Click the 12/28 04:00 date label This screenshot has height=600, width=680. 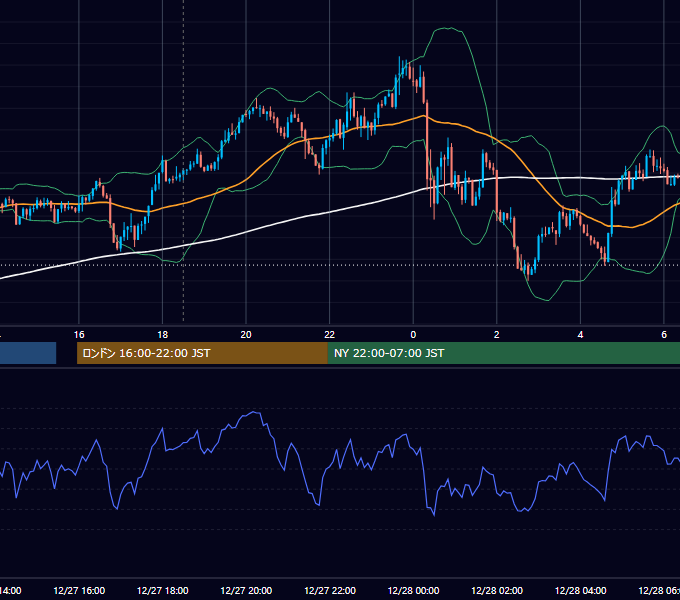[x=581, y=591]
